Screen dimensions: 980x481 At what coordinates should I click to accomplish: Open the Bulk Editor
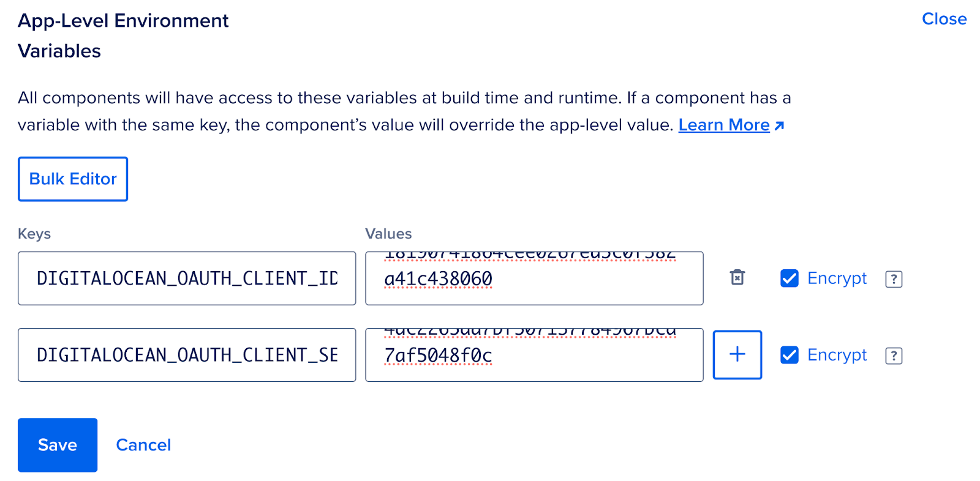pos(72,179)
